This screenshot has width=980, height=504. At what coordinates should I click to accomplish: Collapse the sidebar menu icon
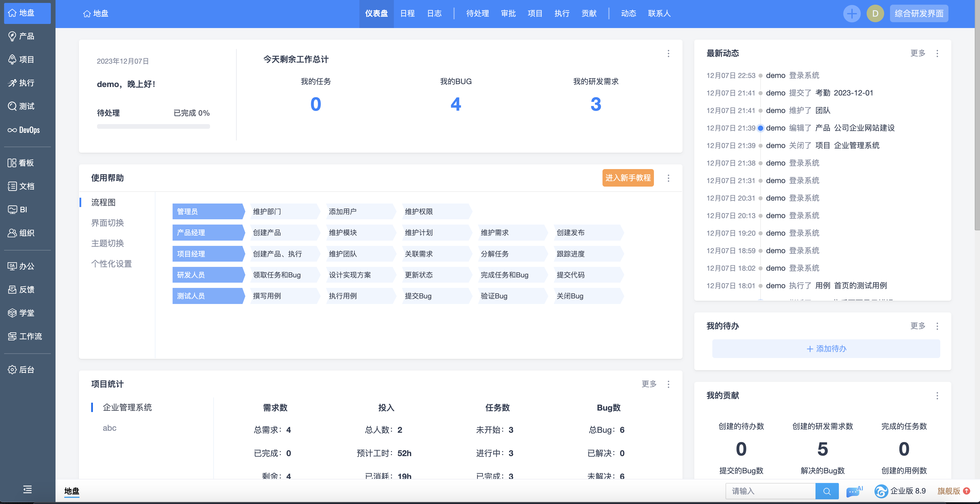(27, 490)
